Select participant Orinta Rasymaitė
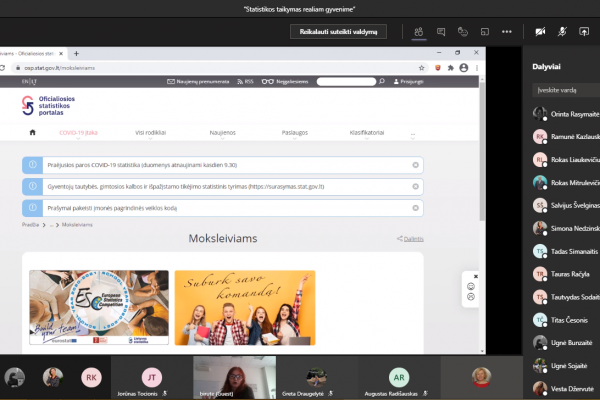 click(x=566, y=114)
